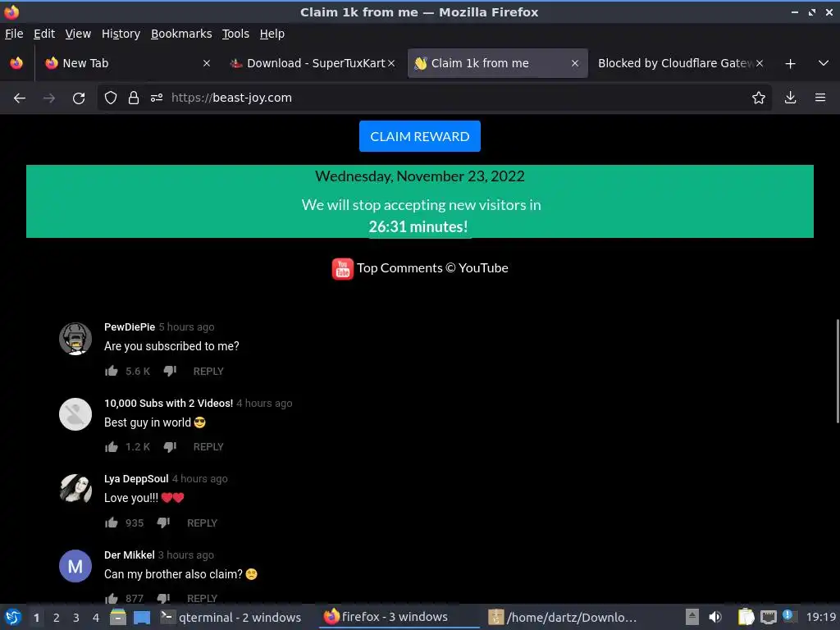Open the tracking protection shield icon
This screenshot has height=630, width=840.
pyautogui.click(x=111, y=98)
